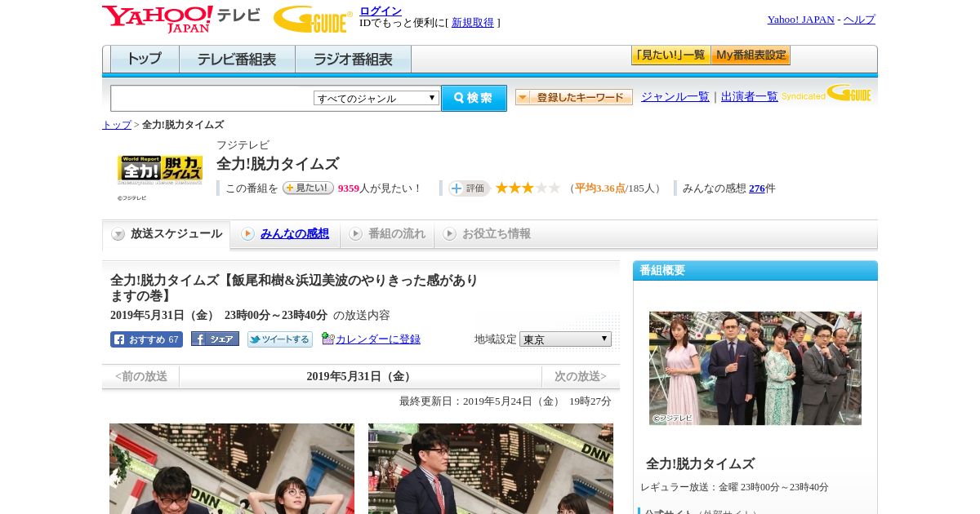Image resolution: width=980 pixels, height=514 pixels.
Task: Go to <前の放送 previous broadcast
Action: pos(141,377)
